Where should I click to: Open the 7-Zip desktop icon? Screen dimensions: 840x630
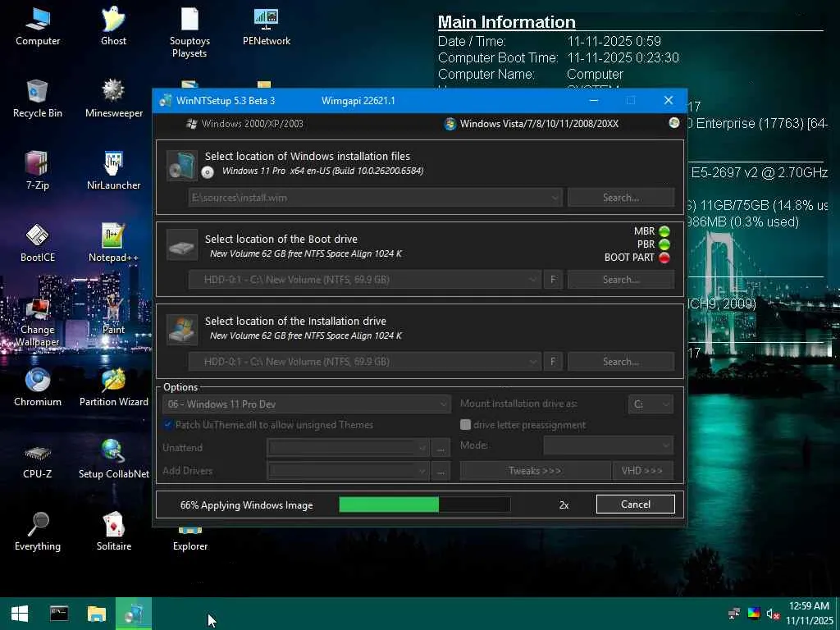38,171
